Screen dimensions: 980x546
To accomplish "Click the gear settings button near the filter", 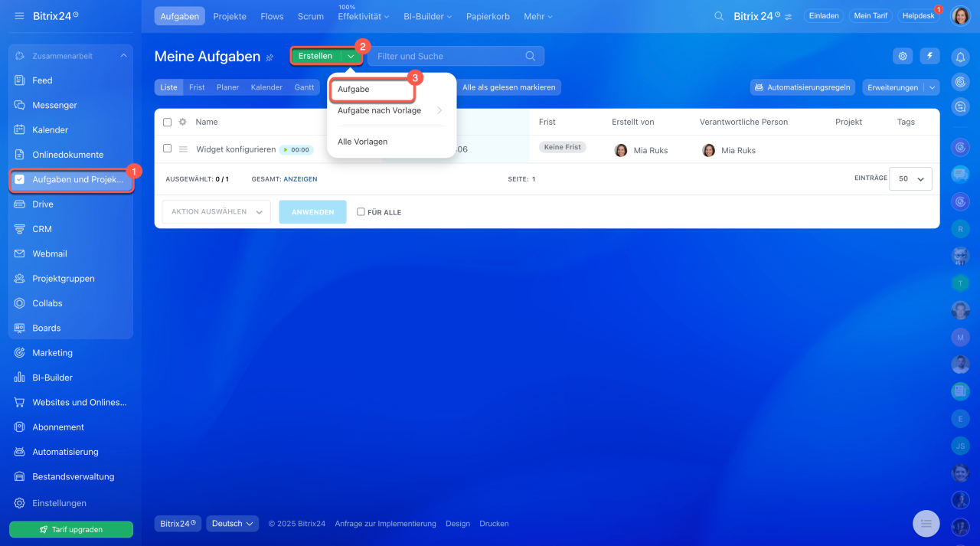I will point(903,56).
